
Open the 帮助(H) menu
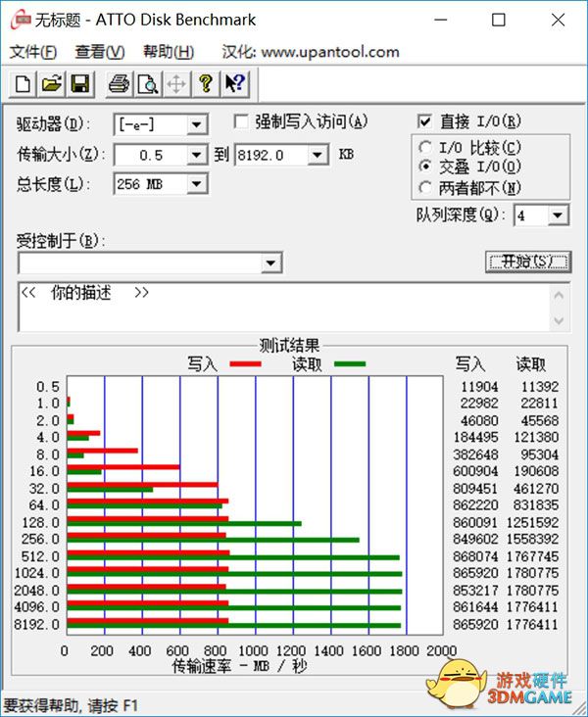169,52
